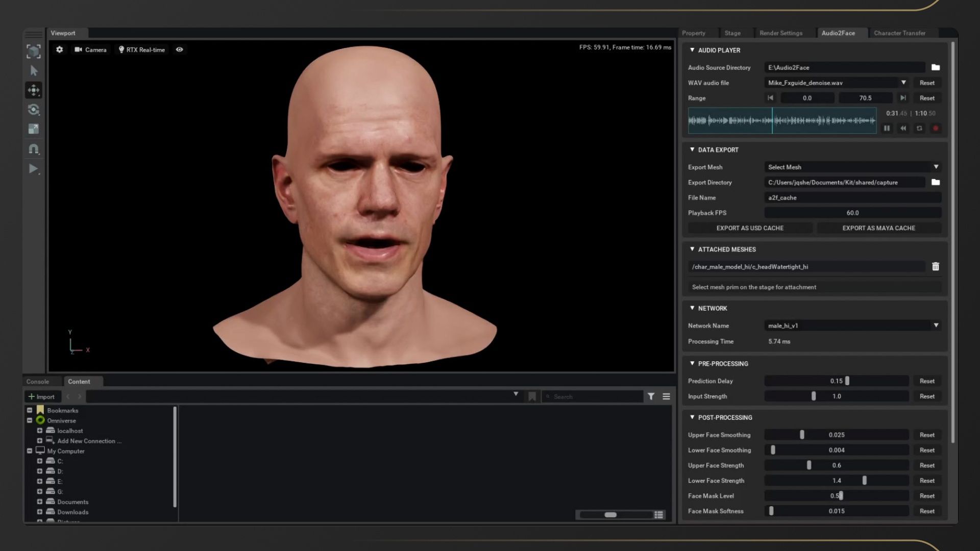Rewind audio to beginning
980x551 pixels.
pyautogui.click(x=903, y=129)
